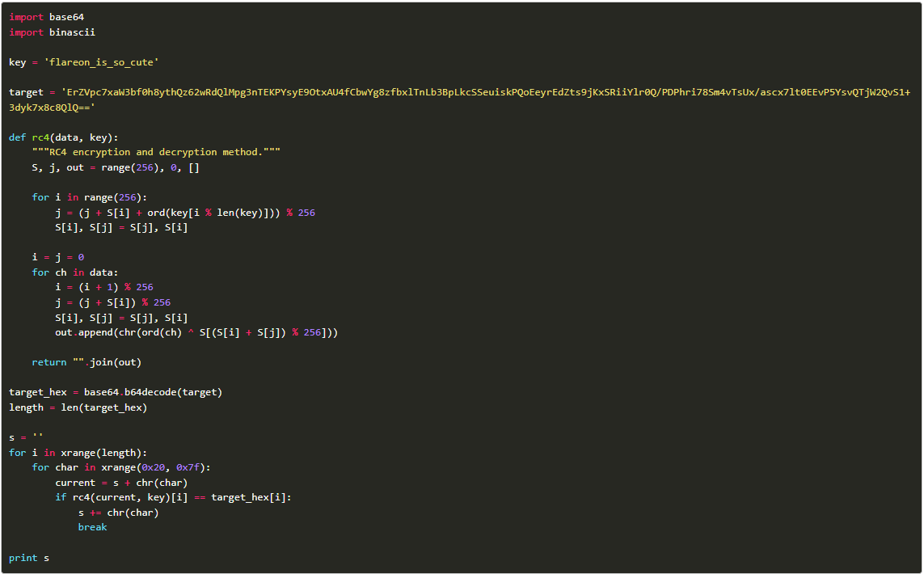Image resolution: width=924 pixels, height=574 pixels.
Task: Click the 'print s' statement
Action: click(29, 558)
